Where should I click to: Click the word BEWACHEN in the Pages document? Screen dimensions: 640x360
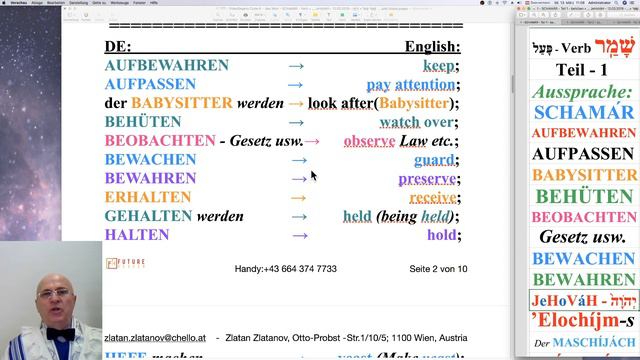tap(150, 159)
